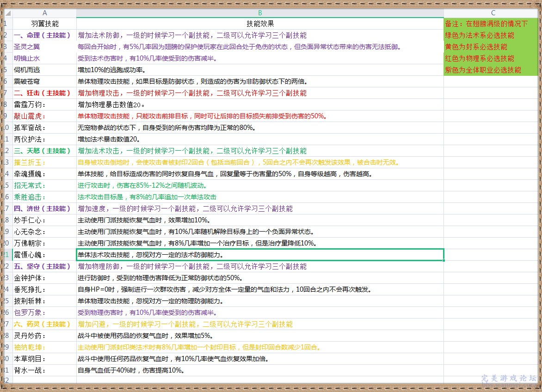Click cell '一、命理（主技能）'
The height and width of the screenshot is (392, 542).
pyautogui.click(x=44, y=35)
